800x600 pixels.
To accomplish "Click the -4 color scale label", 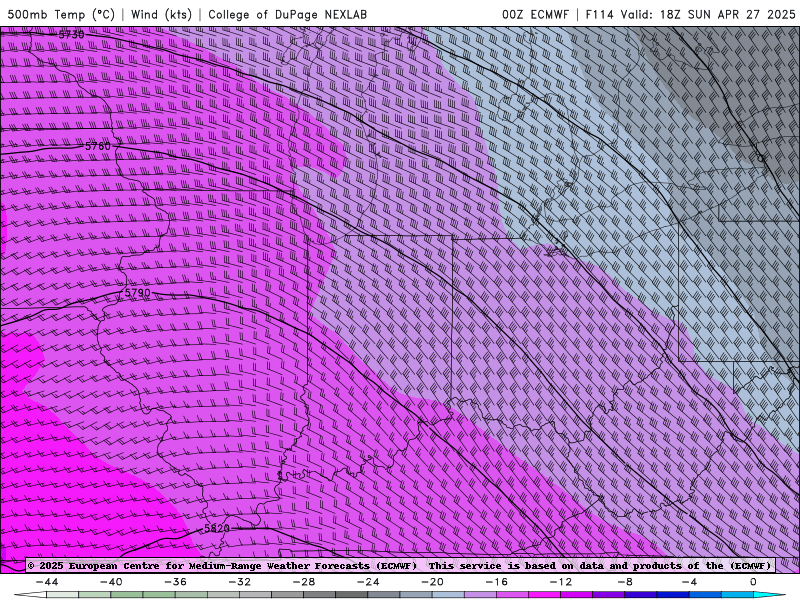I will tap(689, 582).
